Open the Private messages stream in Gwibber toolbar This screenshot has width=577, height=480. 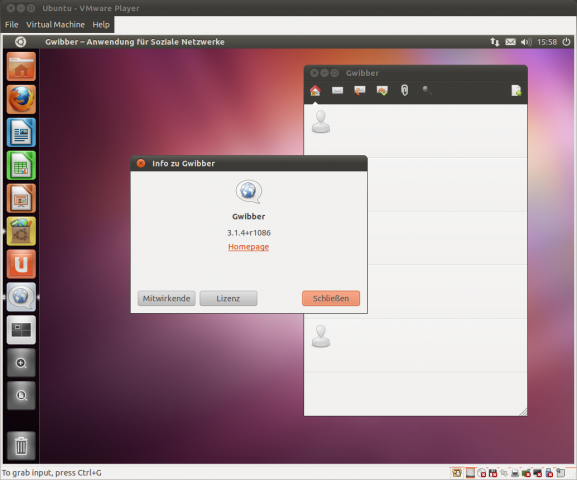382,90
